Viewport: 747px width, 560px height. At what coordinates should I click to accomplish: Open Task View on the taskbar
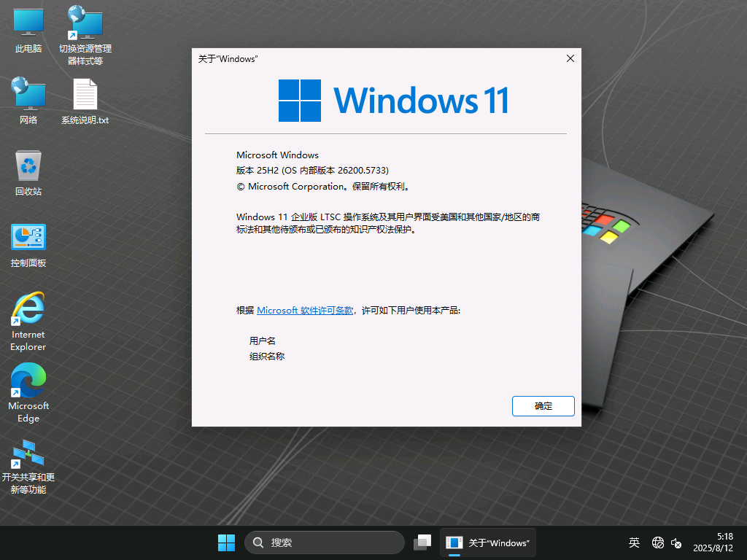click(x=422, y=542)
